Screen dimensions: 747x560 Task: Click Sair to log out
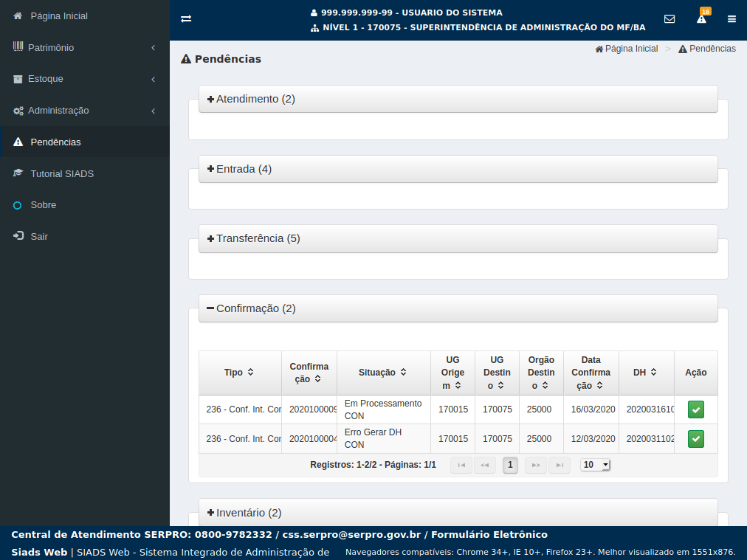click(85, 236)
